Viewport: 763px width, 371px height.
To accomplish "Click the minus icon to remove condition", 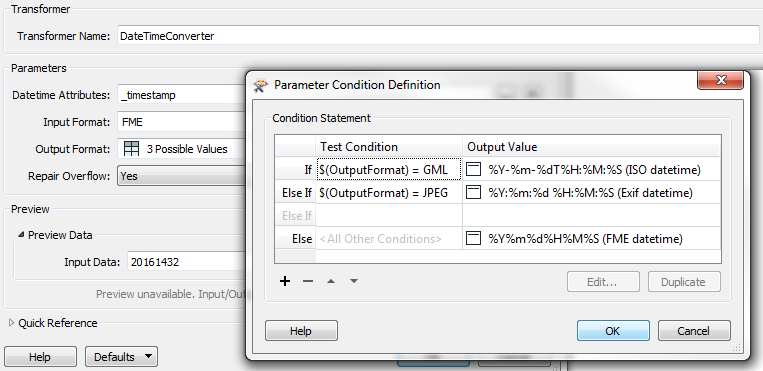I will click(308, 281).
